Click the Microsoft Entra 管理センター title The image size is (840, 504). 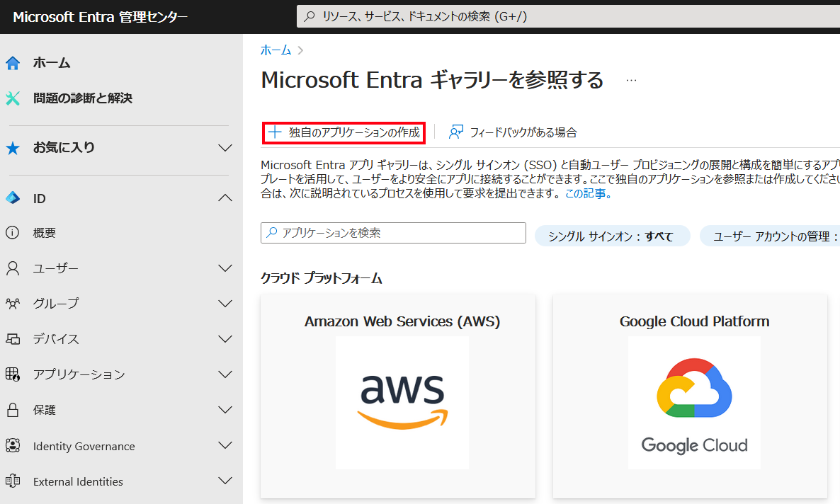coord(100,17)
